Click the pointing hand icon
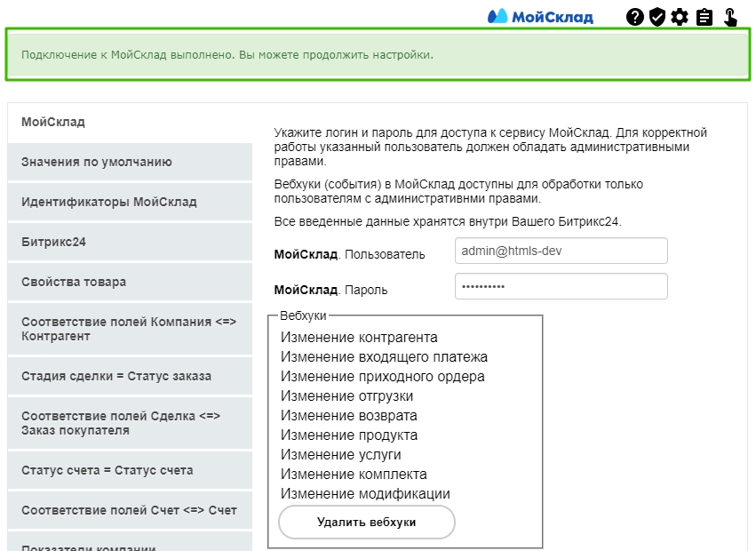 (730, 17)
